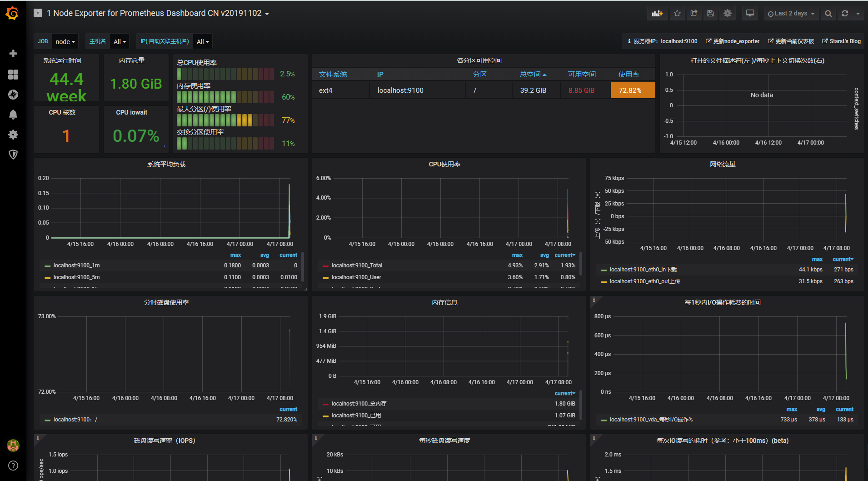
Task: Open the Configuration gear in sidebar
Action: (13, 135)
